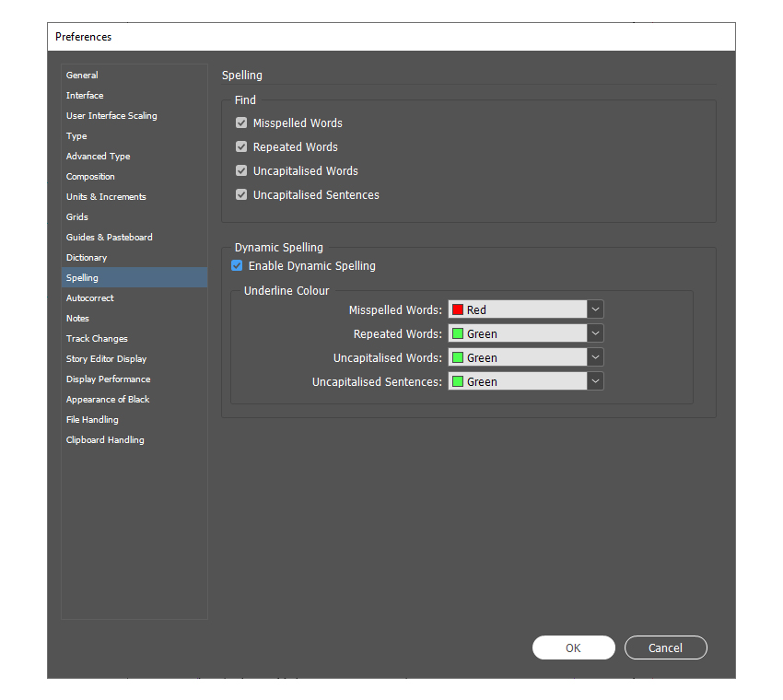Screen dimensions: 783x700
Task: Select the highlighted Spelling category
Action: point(134,277)
